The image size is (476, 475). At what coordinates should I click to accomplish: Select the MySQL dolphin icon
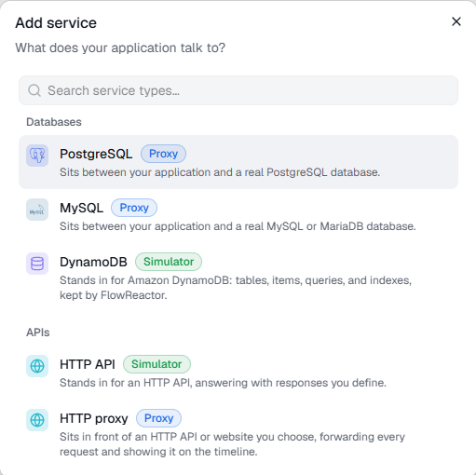(37, 210)
